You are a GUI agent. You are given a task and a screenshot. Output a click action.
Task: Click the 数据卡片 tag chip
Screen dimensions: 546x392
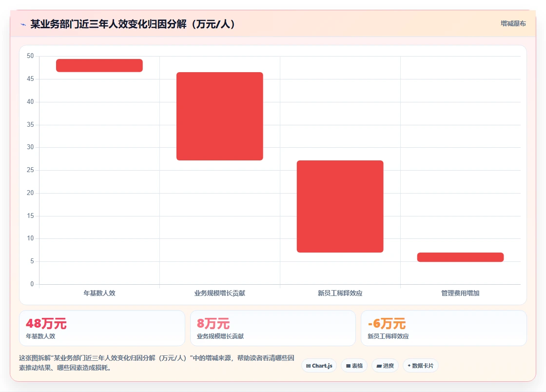click(421, 366)
